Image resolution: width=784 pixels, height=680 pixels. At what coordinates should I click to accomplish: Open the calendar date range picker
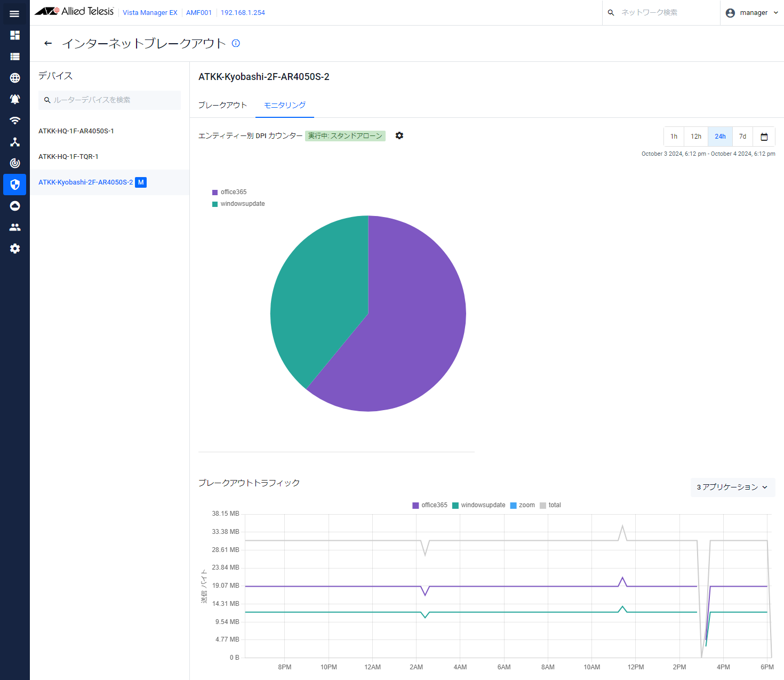(x=764, y=137)
